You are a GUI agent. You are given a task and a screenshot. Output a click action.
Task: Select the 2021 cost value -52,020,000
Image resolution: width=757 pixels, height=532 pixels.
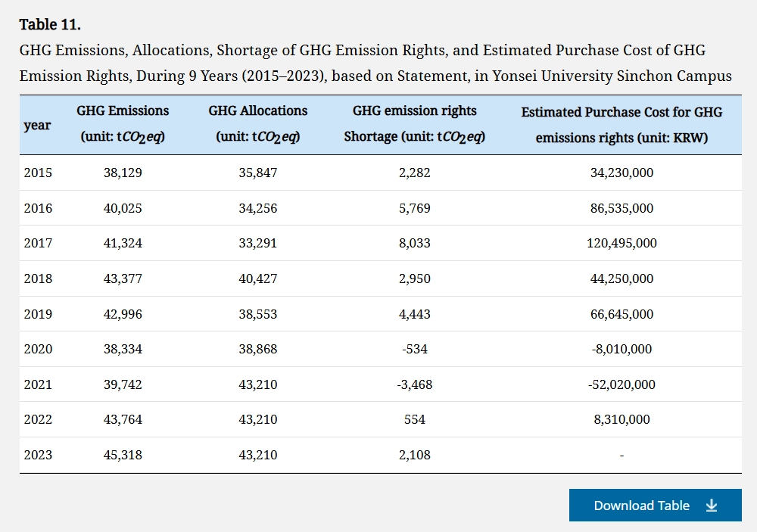click(621, 384)
